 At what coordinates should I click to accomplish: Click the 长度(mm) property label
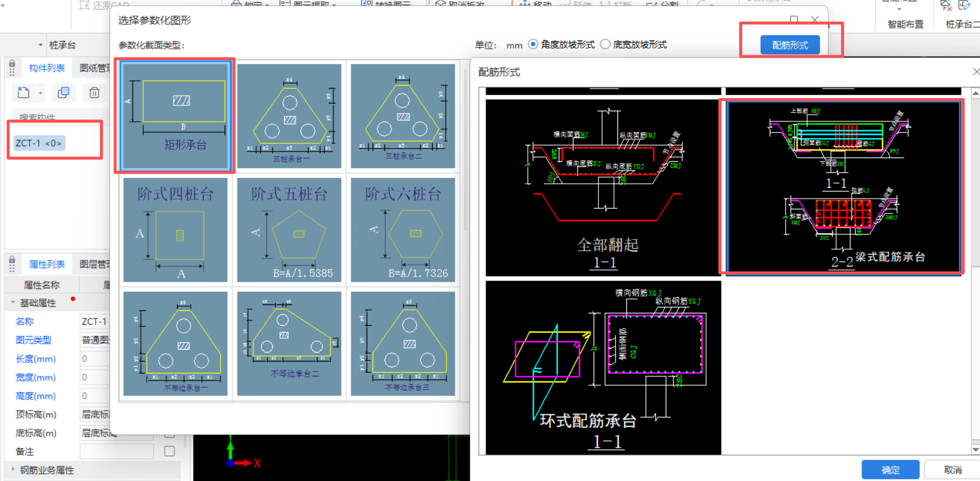coord(35,359)
